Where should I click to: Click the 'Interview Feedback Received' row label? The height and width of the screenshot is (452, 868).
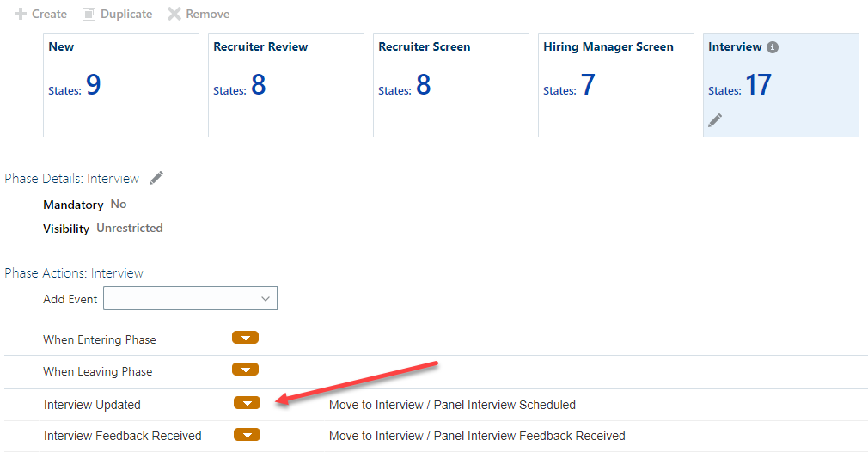122,436
